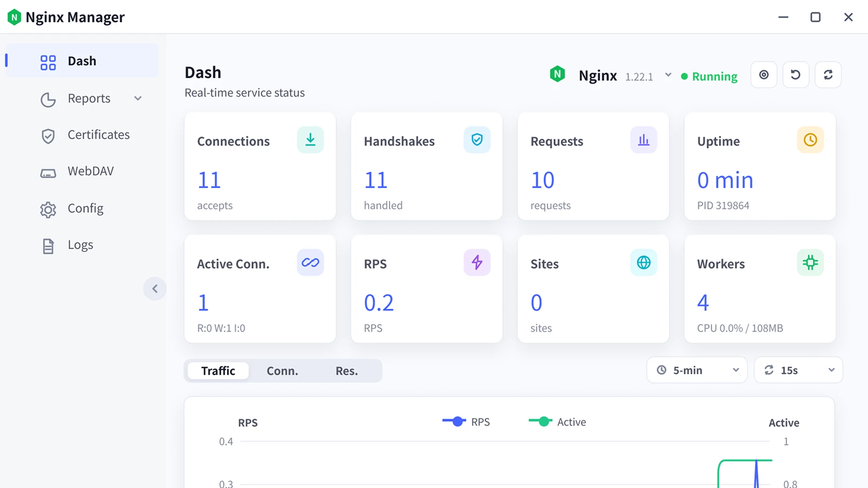Image resolution: width=868 pixels, height=488 pixels.
Task: Click the reload refresh arrows button
Action: (x=828, y=75)
